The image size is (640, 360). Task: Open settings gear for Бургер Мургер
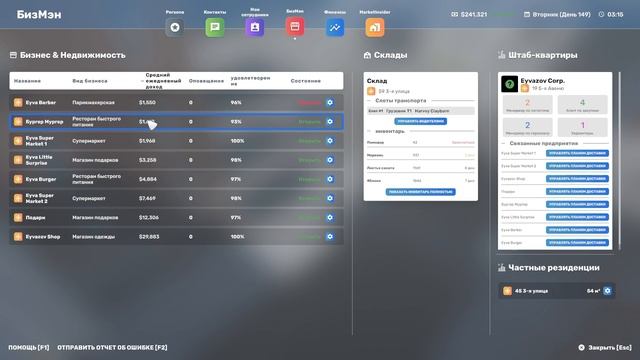[330, 122]
